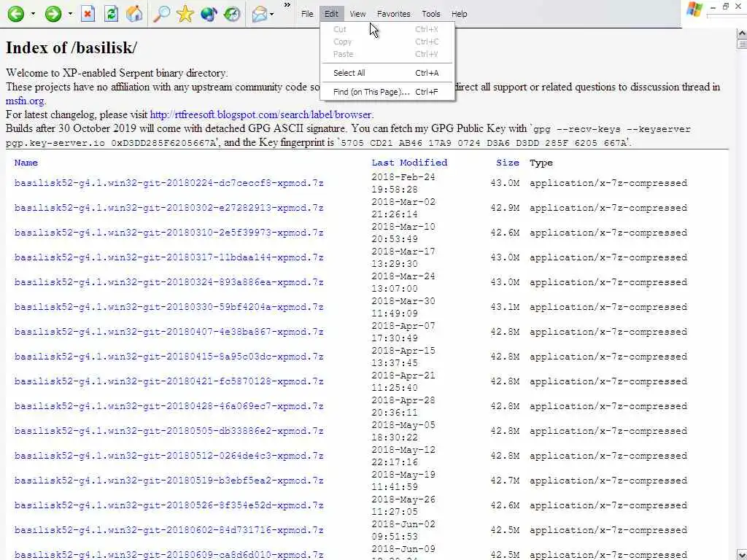Choose Find (on This Page) in Edit menu
Screen dimensions: 747x560
[x=387, y=92]
